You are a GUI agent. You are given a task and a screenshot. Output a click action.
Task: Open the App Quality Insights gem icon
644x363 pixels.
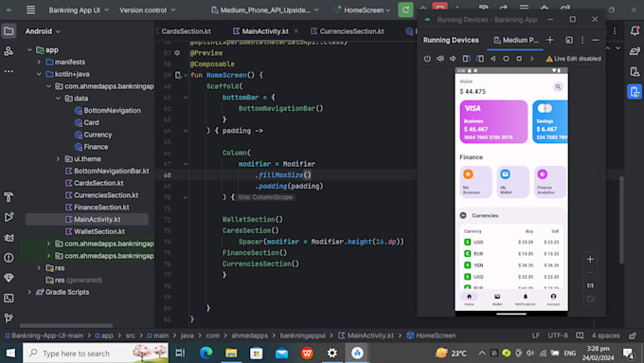pyautogui.click(x=9, y=278)
